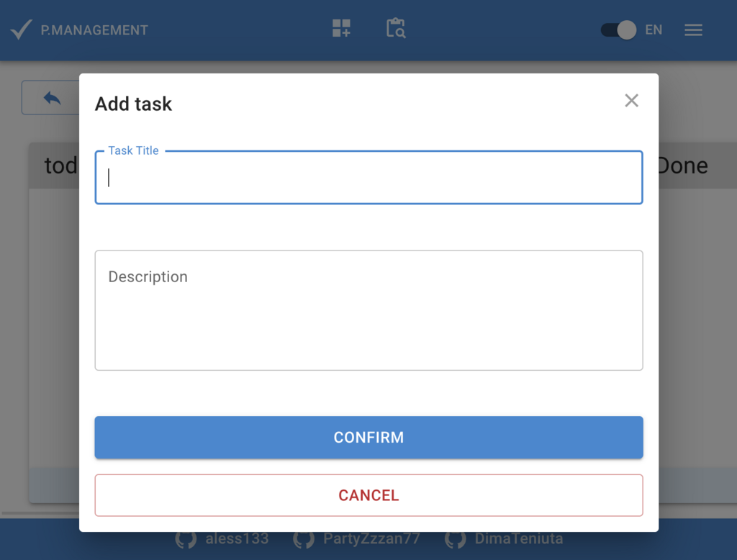Screen dimensions: 737x560
Task: Toggle the theme switch in the header
Action: click(617, 30)
